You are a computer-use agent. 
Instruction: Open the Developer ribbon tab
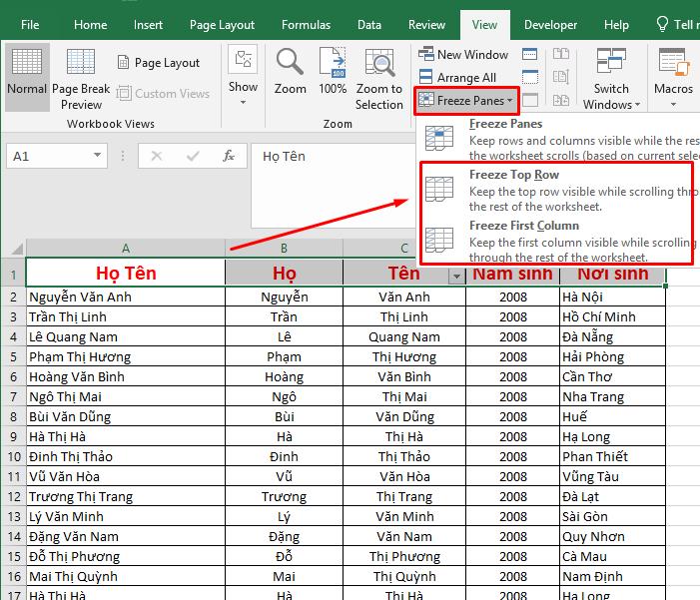[550, 25]
